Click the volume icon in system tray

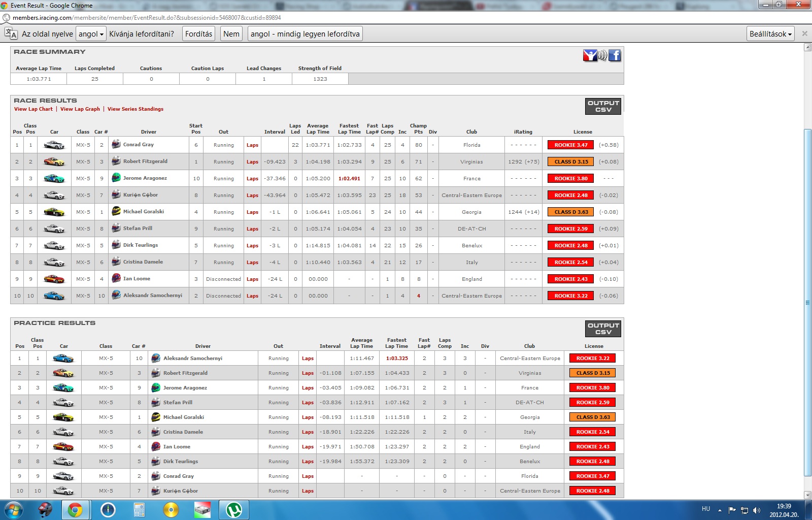pyautogui.click(x=756, y=510)
